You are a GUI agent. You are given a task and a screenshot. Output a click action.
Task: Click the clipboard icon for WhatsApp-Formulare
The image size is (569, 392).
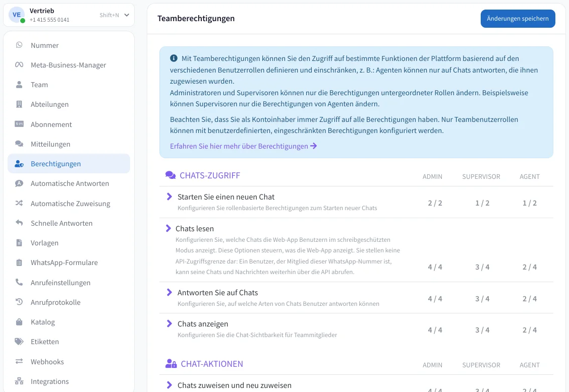coord(19,262)
